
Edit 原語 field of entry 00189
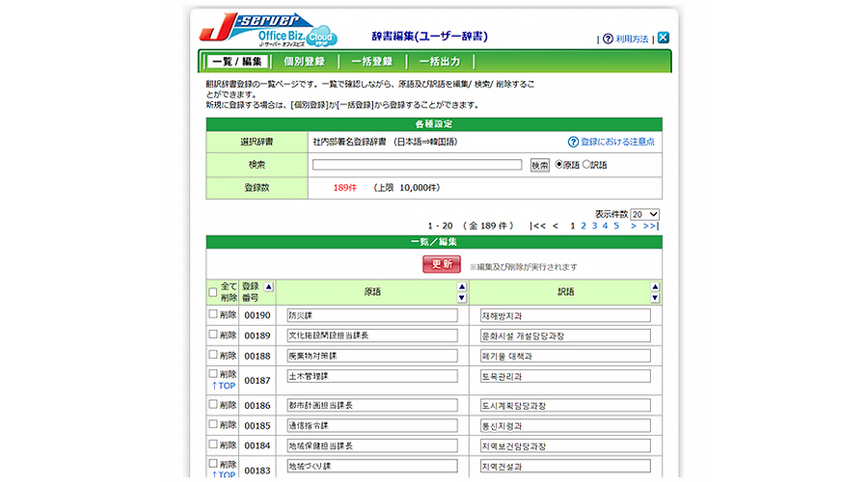372,335
